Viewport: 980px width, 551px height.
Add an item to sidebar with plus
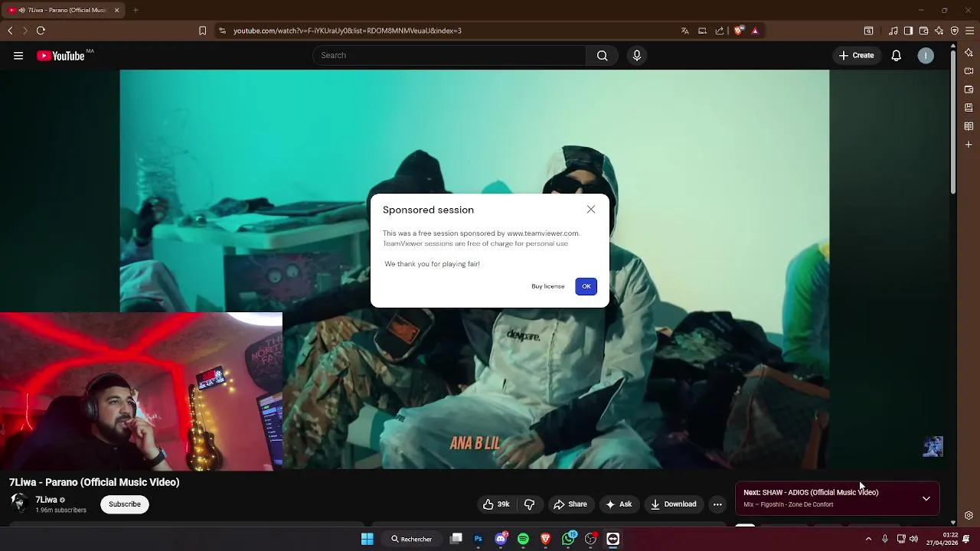[969, 145]
